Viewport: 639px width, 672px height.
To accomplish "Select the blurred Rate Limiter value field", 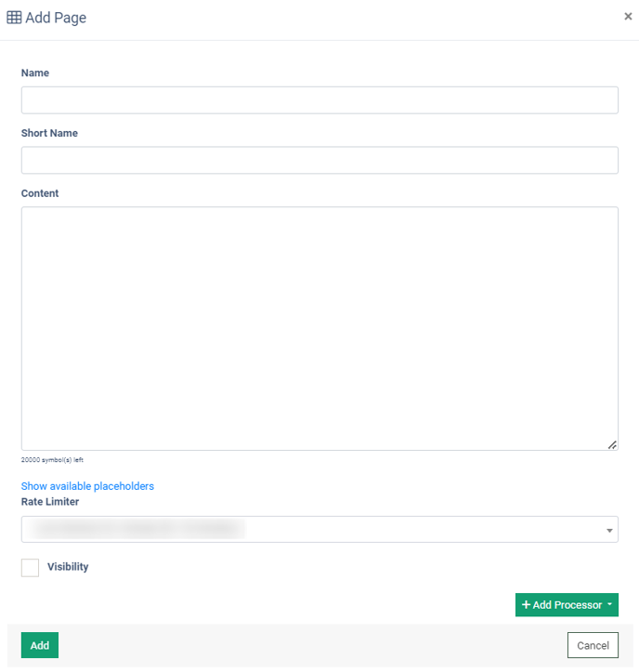I will [319, 529].
